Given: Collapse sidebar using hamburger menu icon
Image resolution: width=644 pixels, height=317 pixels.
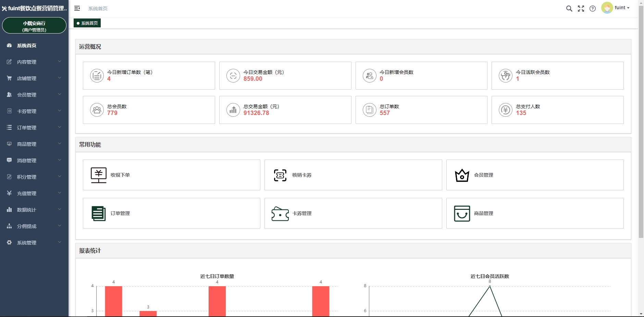Looking at the screenshot, I should (x=77, y=8).
